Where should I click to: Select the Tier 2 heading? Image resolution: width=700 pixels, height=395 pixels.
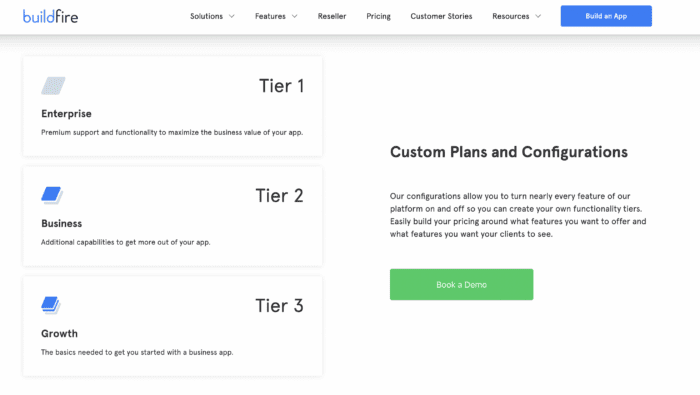[279, 195]
